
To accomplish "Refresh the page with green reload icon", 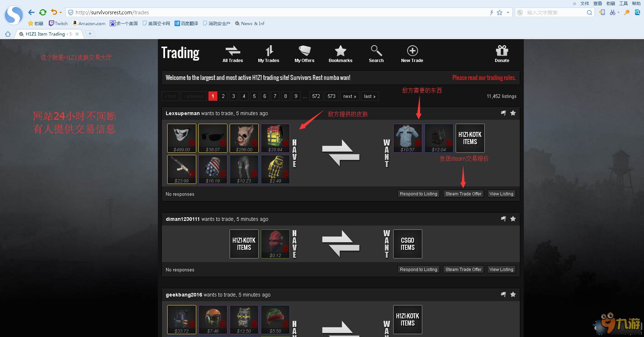I will 43,13.
